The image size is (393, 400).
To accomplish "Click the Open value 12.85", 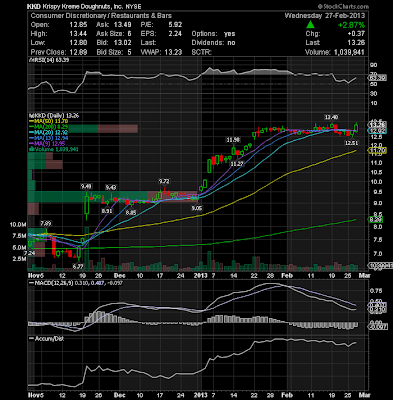I will (78, 25).
